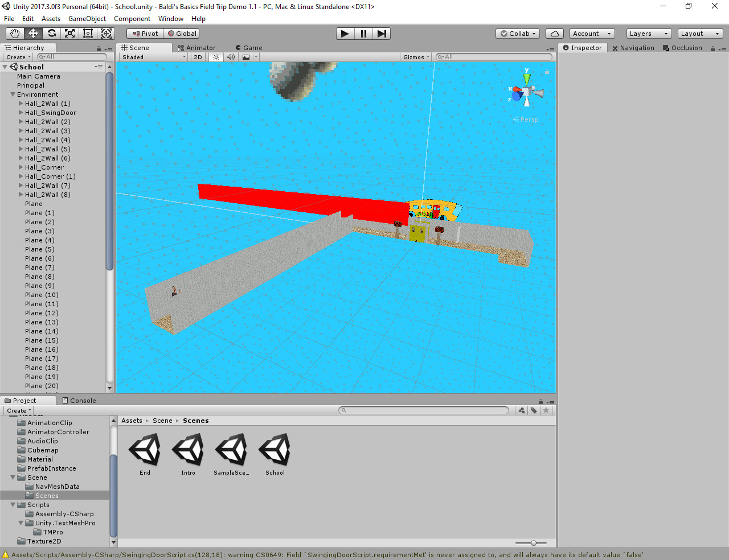Select the Hand pan tool
Viewport: 729px width, 560px height.
coord(14,33)
